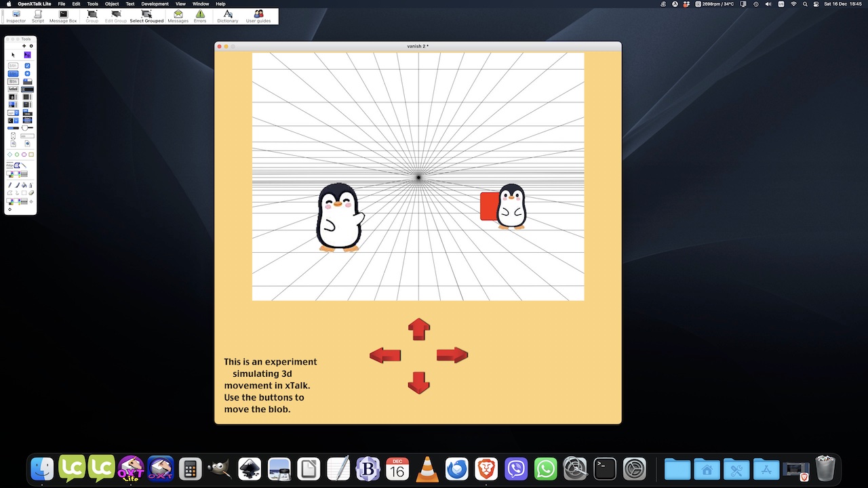Image resolution: width=868 pixels, height=488 pixels.
Task: Click the up arrow button in vanish window
Action: point(419,329)
